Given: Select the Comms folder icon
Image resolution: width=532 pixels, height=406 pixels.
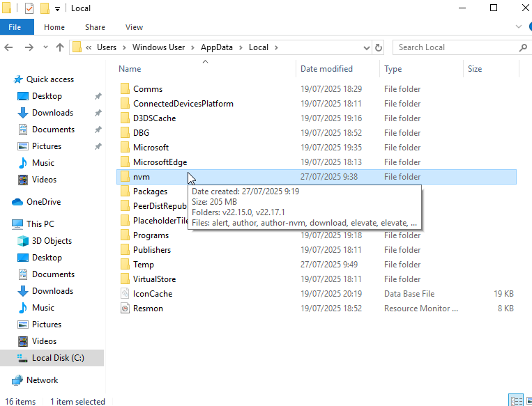Looking at the screenshot, I should (x=125, y=89).
